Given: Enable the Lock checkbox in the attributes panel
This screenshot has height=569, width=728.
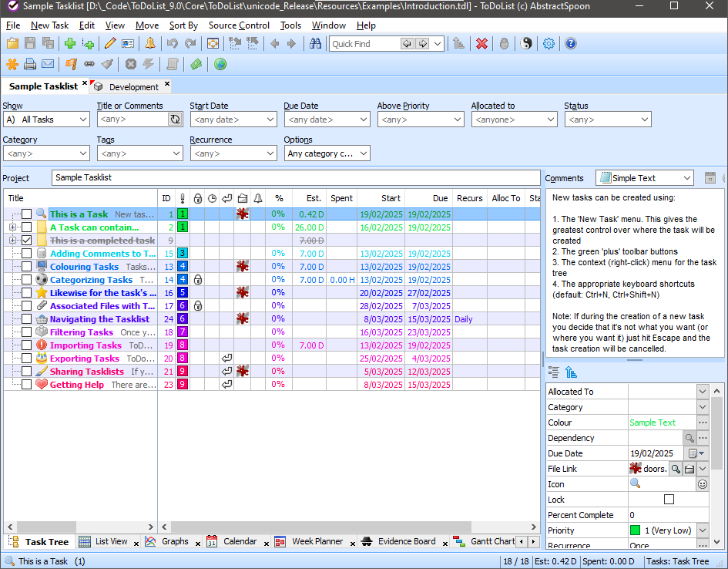Looking at the screenshot, I should (669, 500).
